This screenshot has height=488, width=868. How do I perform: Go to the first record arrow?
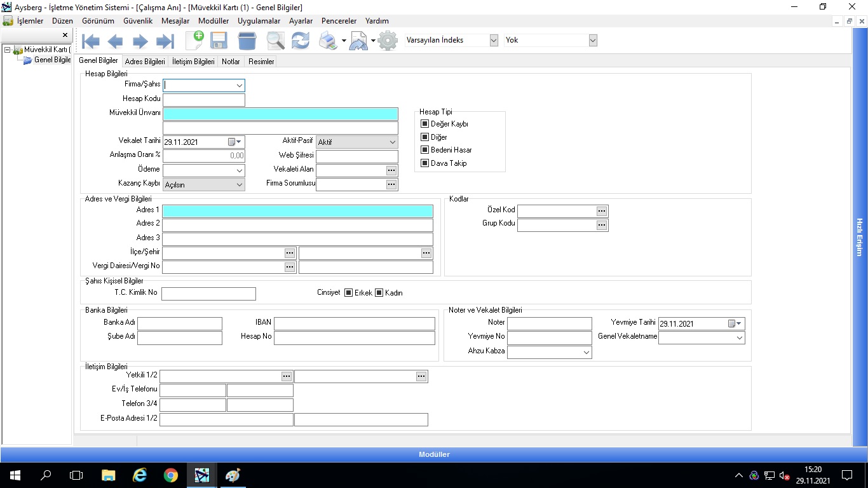point(91,42)
